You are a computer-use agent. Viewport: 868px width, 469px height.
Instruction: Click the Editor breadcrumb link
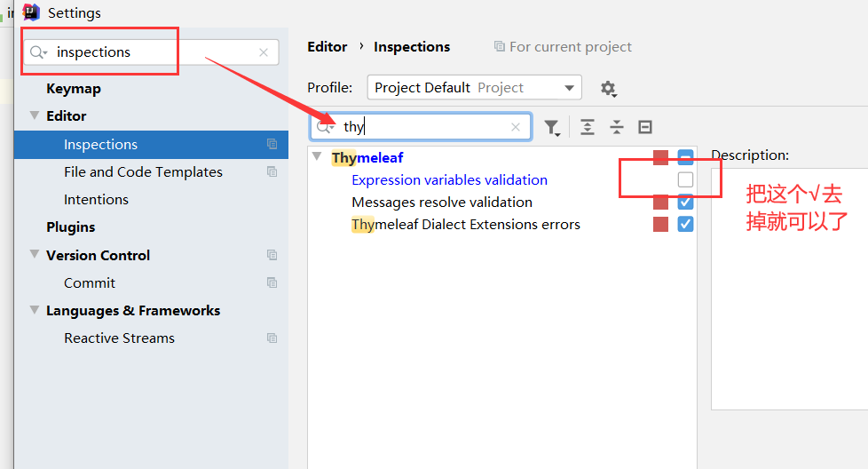(327, 47)
